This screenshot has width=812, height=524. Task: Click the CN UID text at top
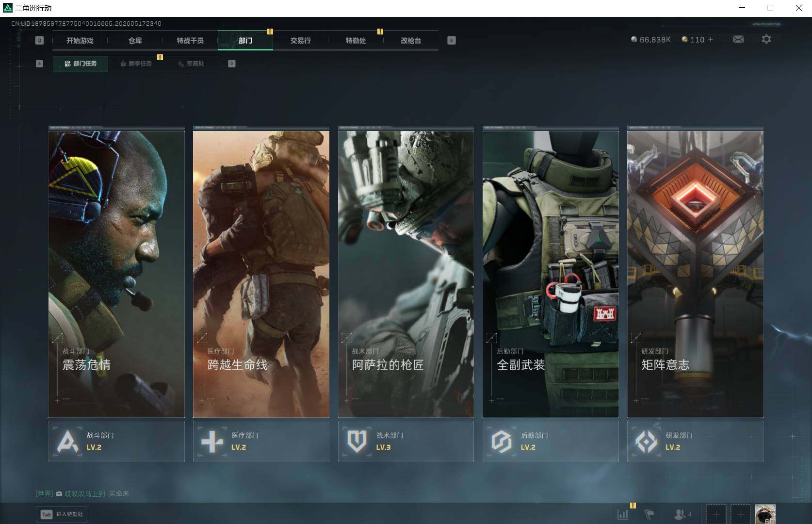pos(86,23)
